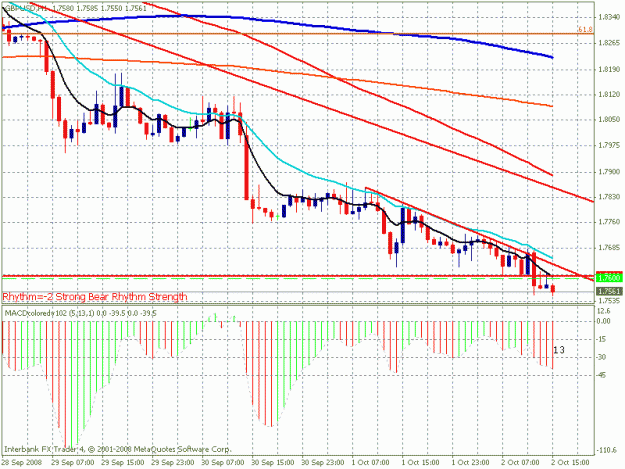Click the -30 MACD scale label
The height and width of the screenshot is (469, 625).
pos(602,357)
